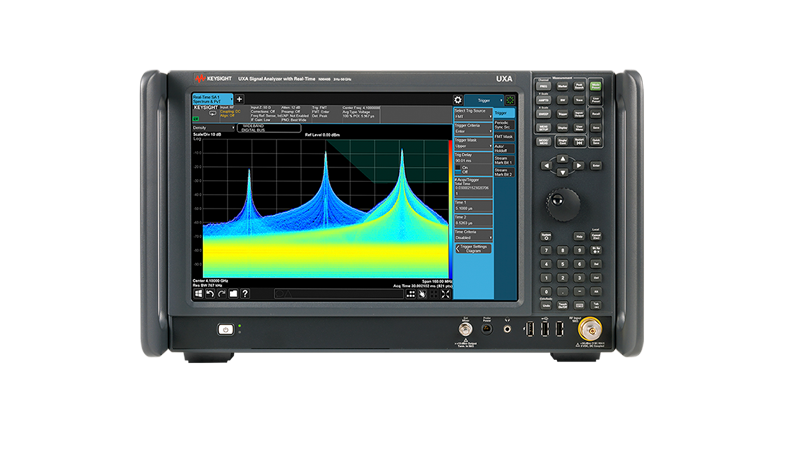Select the FMT Mask tab

click(504, 136)
